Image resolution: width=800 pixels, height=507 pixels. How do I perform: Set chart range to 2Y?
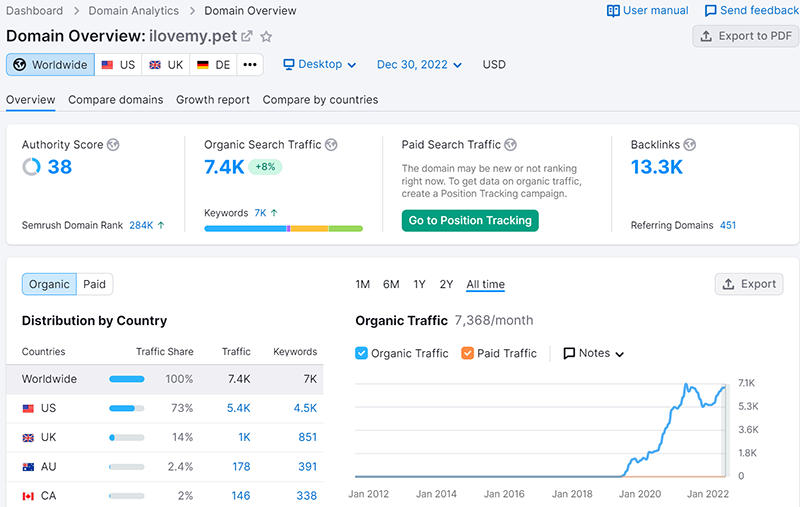tap(446, 284)
